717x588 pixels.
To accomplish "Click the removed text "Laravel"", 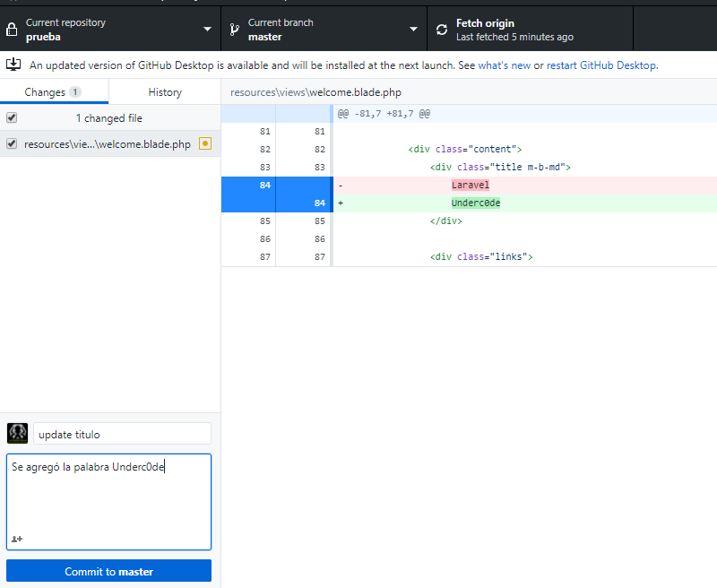I will point(471,185).
